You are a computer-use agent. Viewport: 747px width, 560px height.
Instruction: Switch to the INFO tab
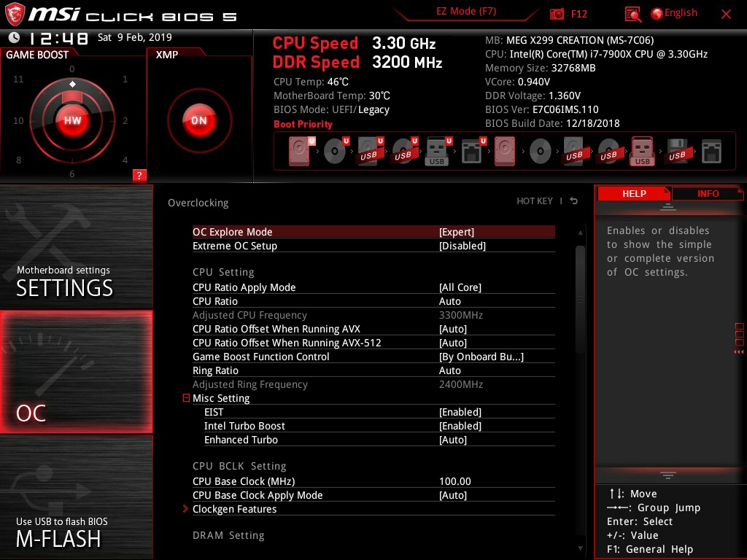tap(708, 193)
